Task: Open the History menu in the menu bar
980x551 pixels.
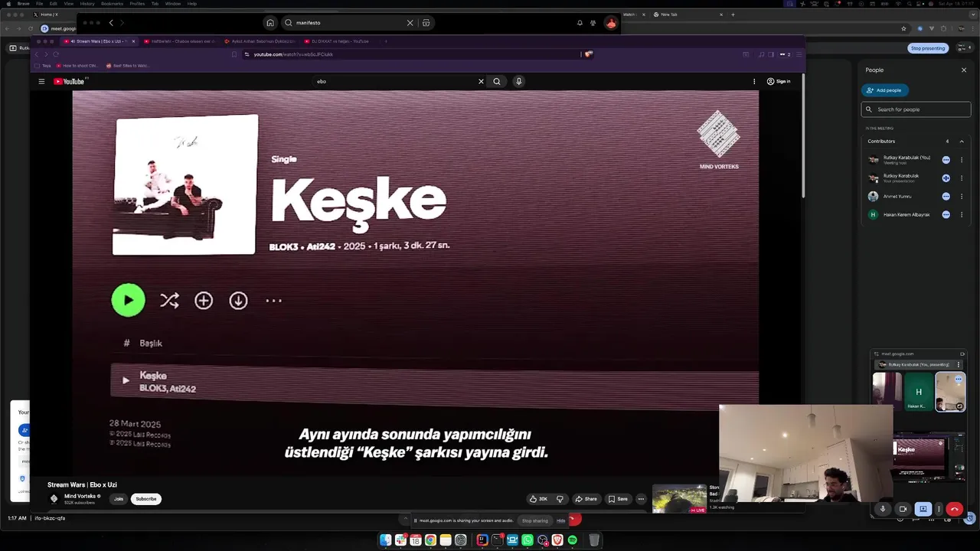Action: click(87, 4)
